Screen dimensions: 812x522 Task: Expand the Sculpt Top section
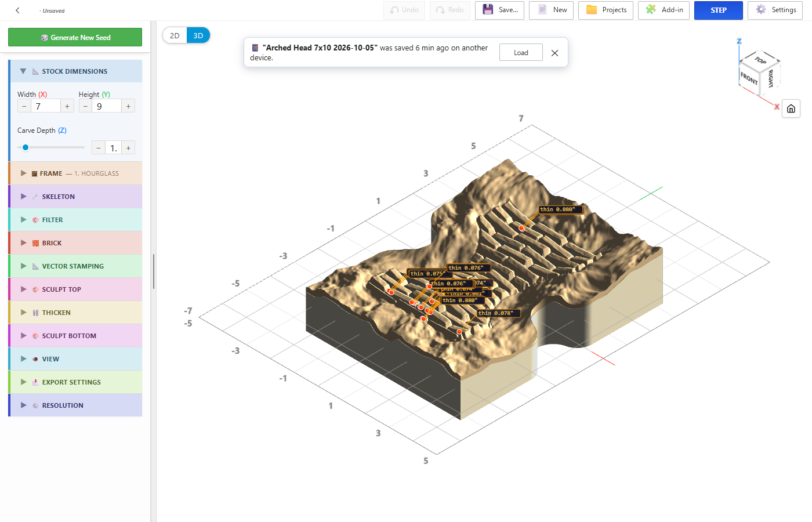coord(23,289)
